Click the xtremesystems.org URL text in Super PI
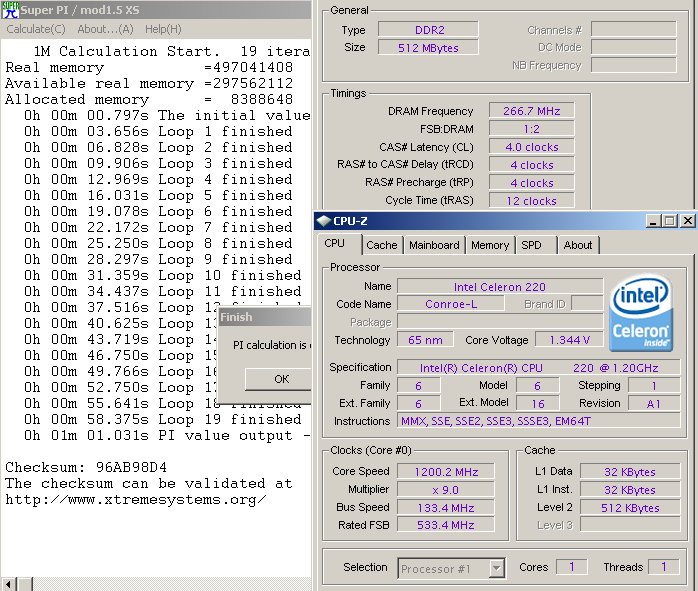The width and height of the screenshot is (698, 591). [135, 499]
